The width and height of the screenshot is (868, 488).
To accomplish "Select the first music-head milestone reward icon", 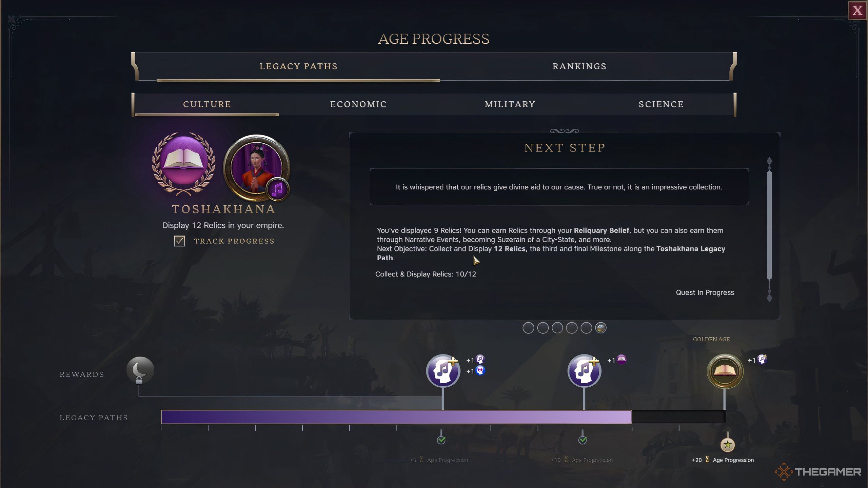I will tap(443, 371).
